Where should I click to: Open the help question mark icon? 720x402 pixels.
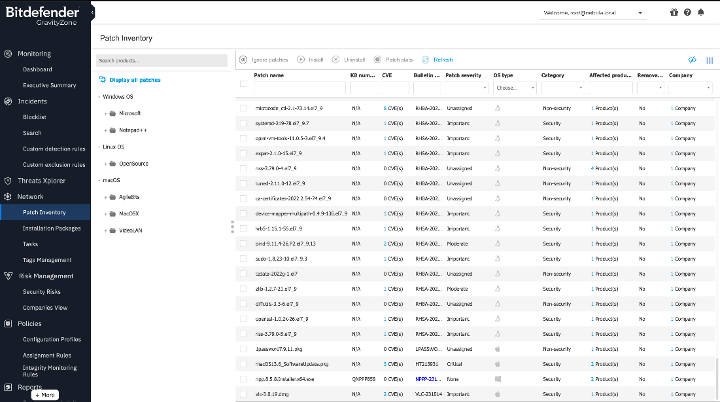tap(688, 13)
